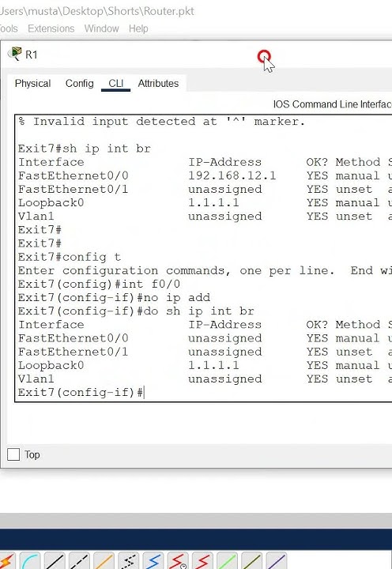Choose the red Serial DTE cable
The image size is (392, 569).
pyautogui.click(x=202, y=561)
